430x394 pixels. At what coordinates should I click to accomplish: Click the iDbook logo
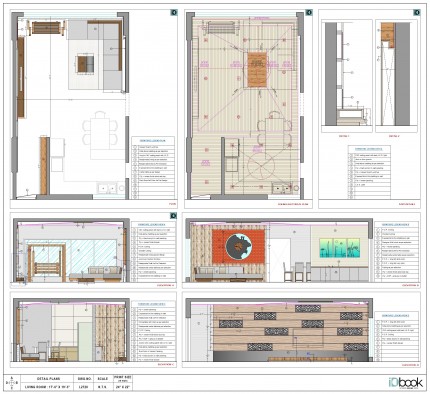[x=405, y=382]
